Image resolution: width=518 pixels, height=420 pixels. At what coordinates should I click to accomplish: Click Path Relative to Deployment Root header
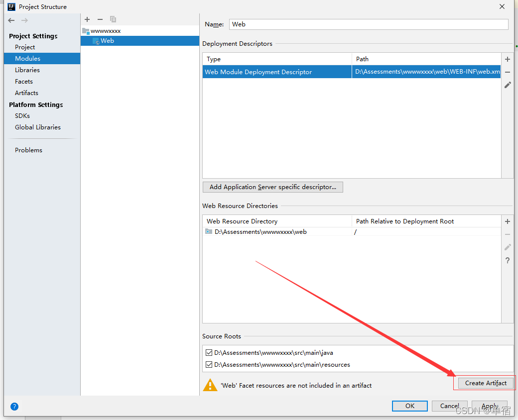[426, 221]
